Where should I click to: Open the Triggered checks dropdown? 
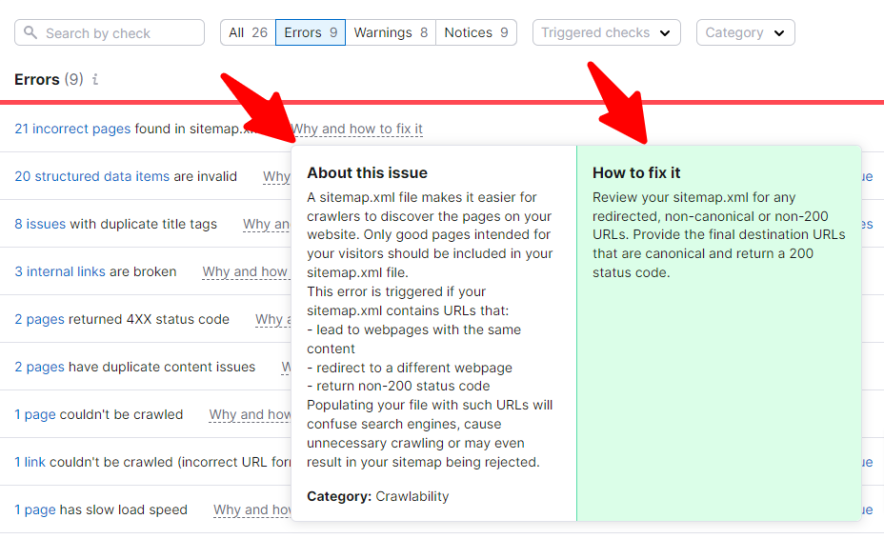[x=607, y=33]
